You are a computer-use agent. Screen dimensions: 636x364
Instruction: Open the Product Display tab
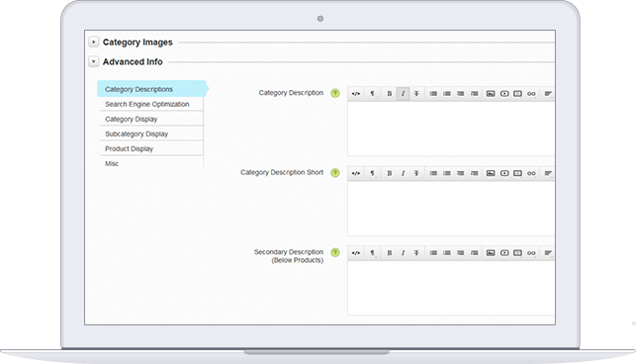click(x=151, y=149)
